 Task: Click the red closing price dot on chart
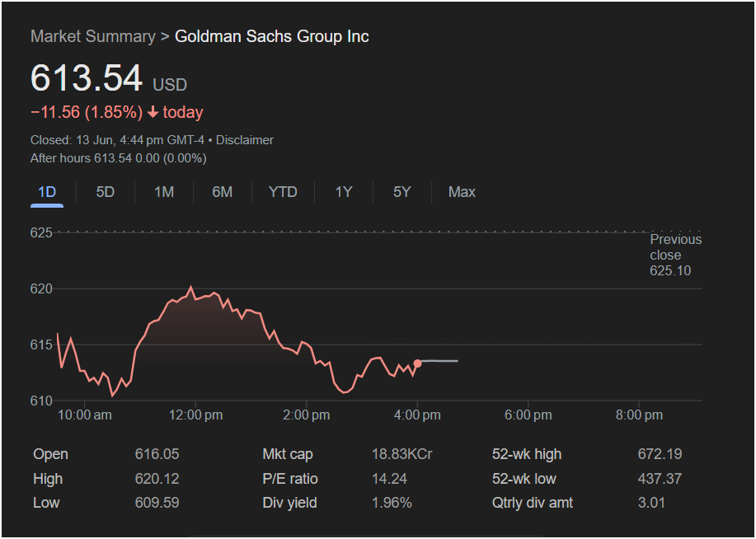[x=417, y=363]
